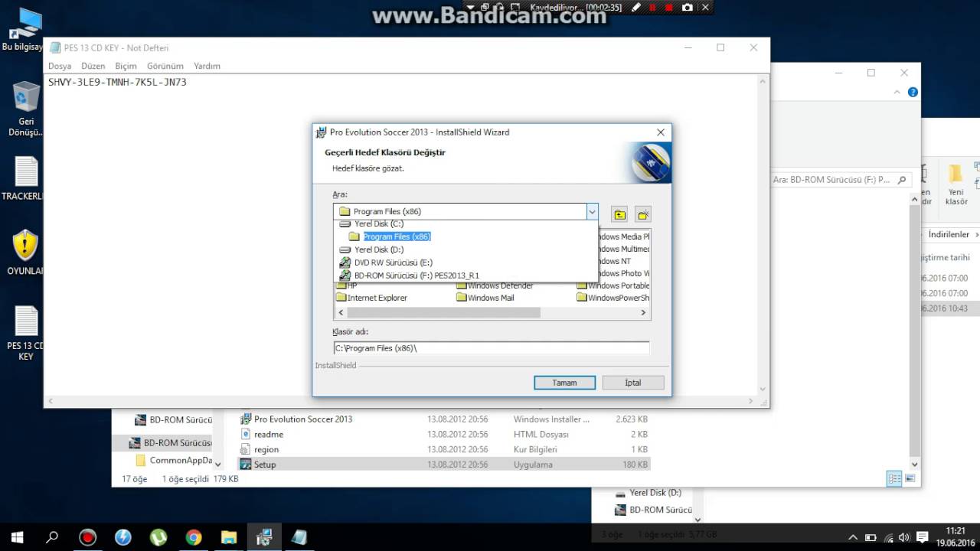This screenshot has height=551, width=980.
Task: Click the Explorer search magnifier icon
Action: (902, 180)
